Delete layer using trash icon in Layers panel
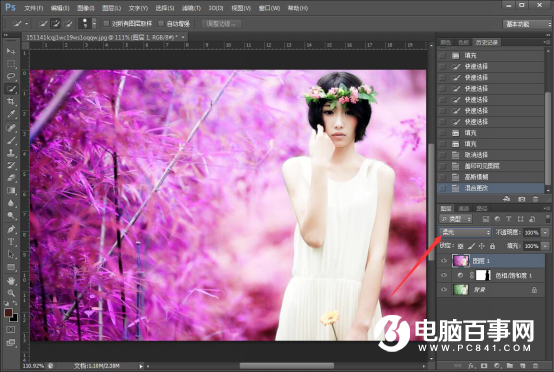Viewport: 554px width, 372px height. pos(535,366)
